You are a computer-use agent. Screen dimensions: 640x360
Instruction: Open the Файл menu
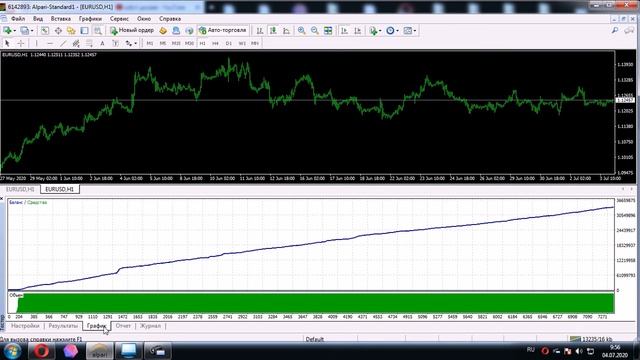(18, 19)
